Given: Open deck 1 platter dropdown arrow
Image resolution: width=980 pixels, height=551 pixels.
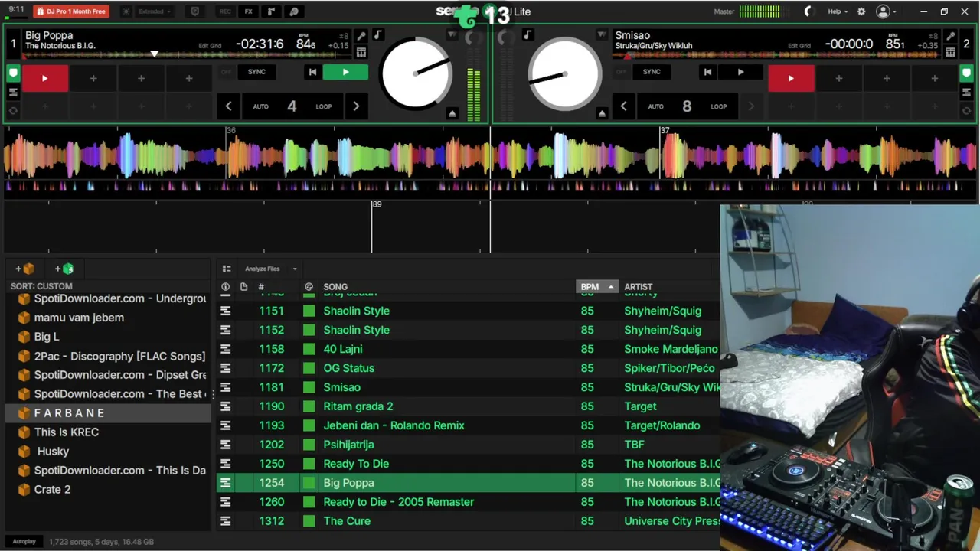Looking at the screenshot, I should pyautogui.click(x=452, y=35).
